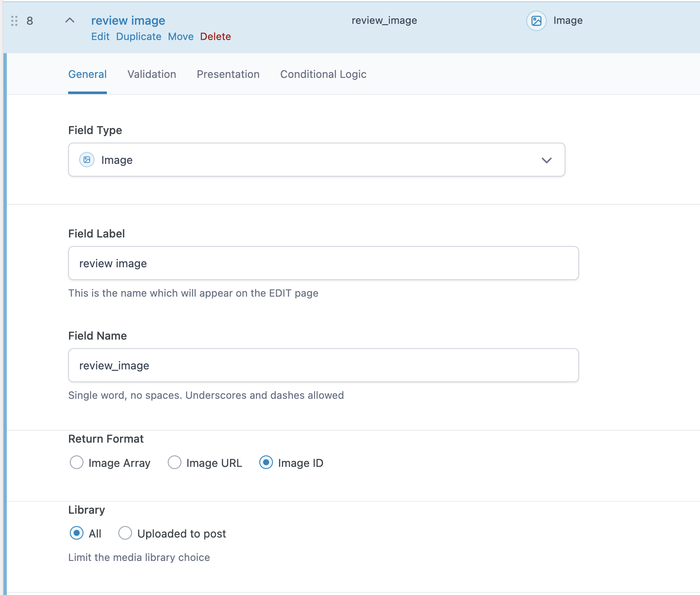The image size is (700, 595).
Task: Open the Field Type dropdown arrow
Action: 546,160
